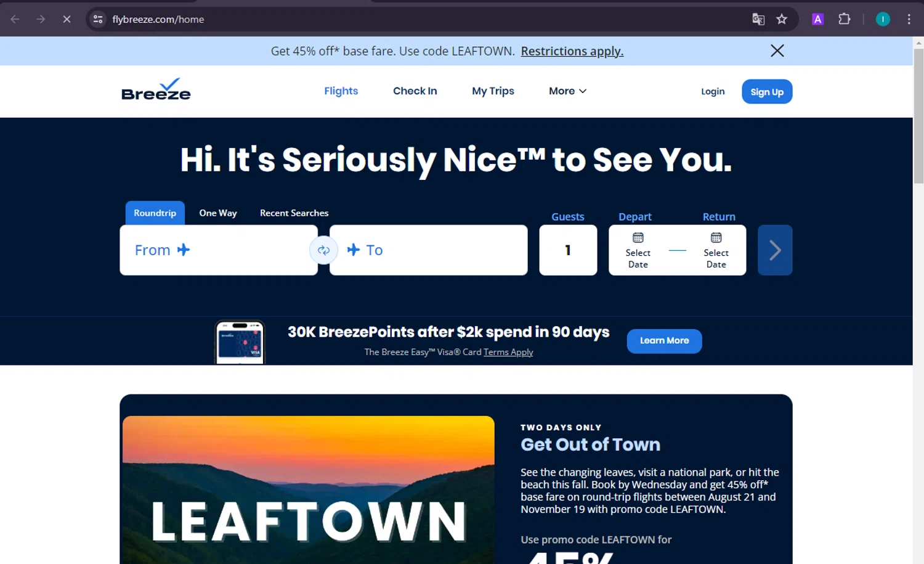Screen dimensions: 924x564
Task: Click the 30K BreezePoints headline text
Action: coord(448,332)
